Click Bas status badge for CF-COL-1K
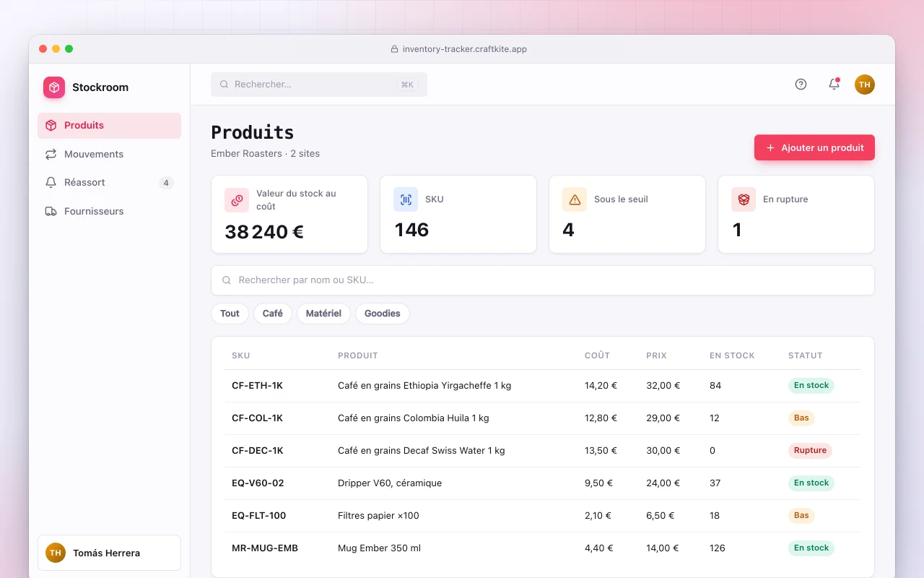924x578 pixels. point(801,418)
